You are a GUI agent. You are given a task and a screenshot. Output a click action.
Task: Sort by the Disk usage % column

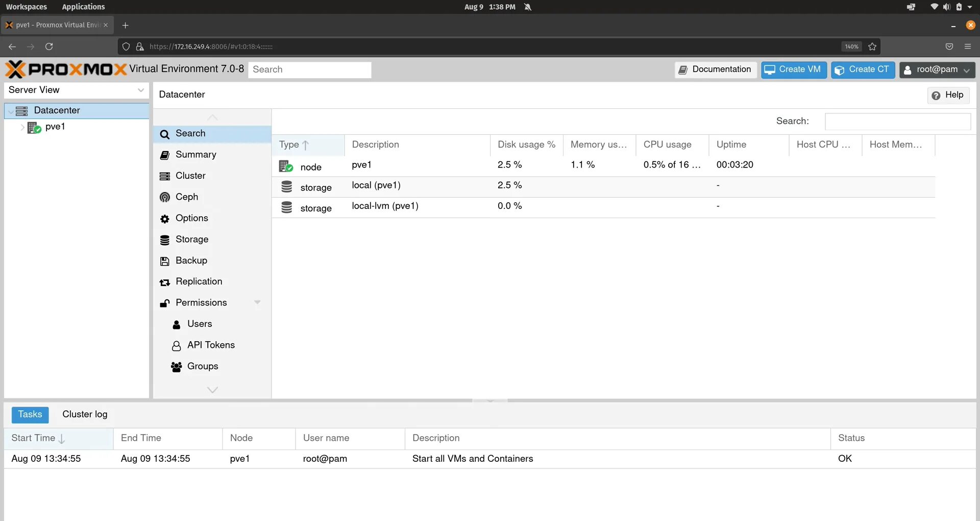527,145
